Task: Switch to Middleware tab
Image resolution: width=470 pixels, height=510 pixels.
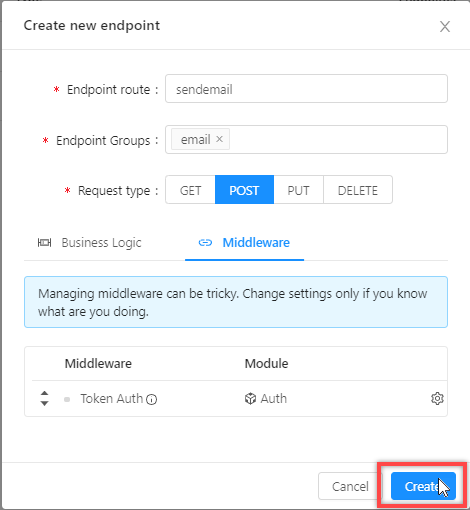Action: point(244,243)
